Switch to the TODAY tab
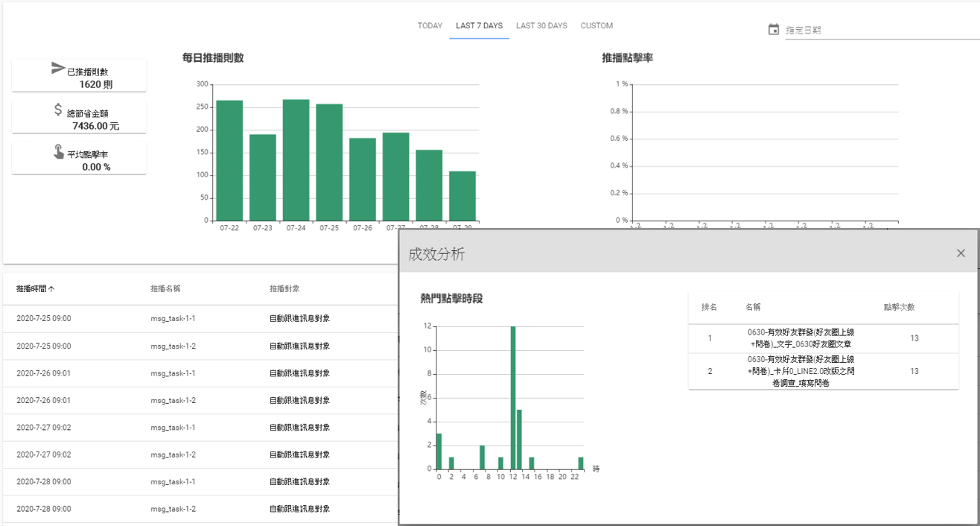This screenshot has height=526, width=980. point(430,26)
